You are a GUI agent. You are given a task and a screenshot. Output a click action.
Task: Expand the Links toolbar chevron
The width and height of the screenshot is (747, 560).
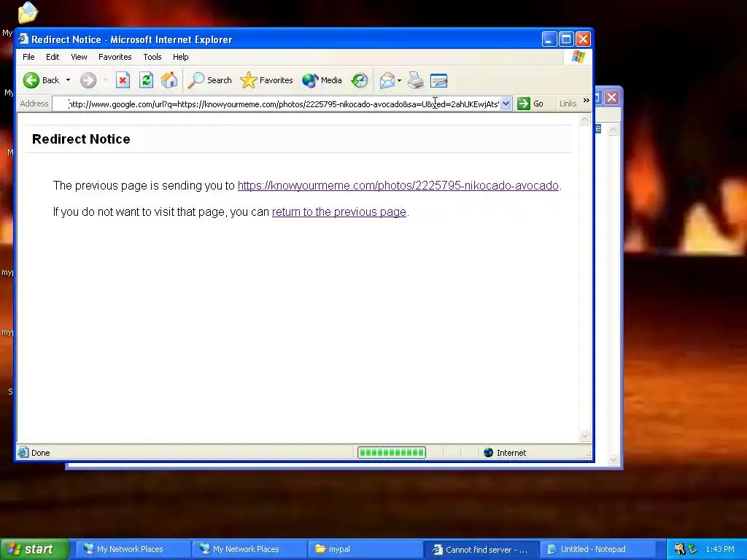coord(587,101)
